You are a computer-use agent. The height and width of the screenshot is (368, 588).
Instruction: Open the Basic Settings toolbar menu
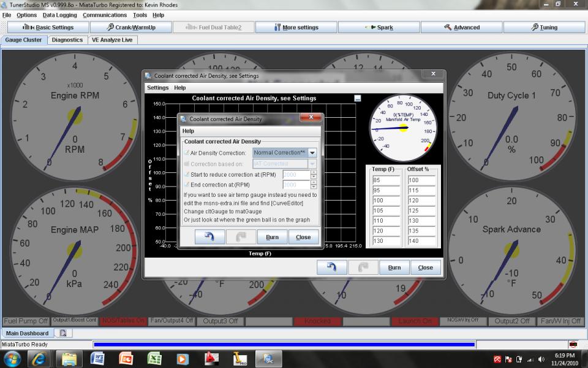pyautogui.click(x=48, y=28)
